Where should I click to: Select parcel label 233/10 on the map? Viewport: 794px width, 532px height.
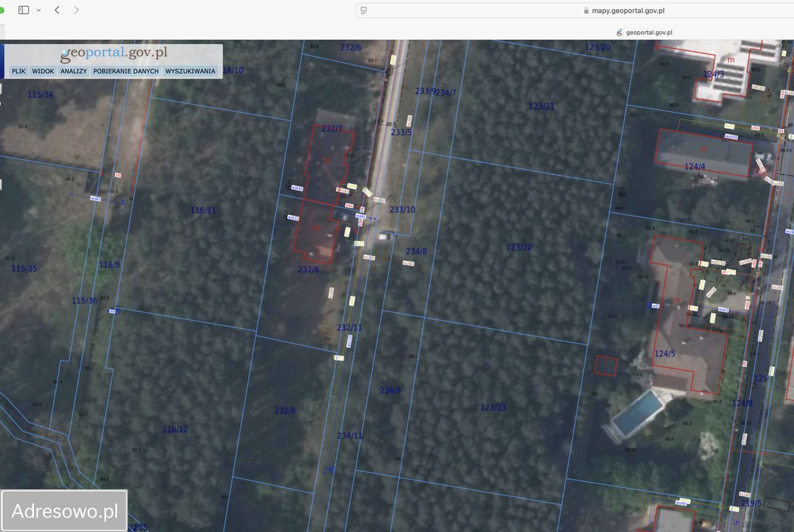pos(403,210)
